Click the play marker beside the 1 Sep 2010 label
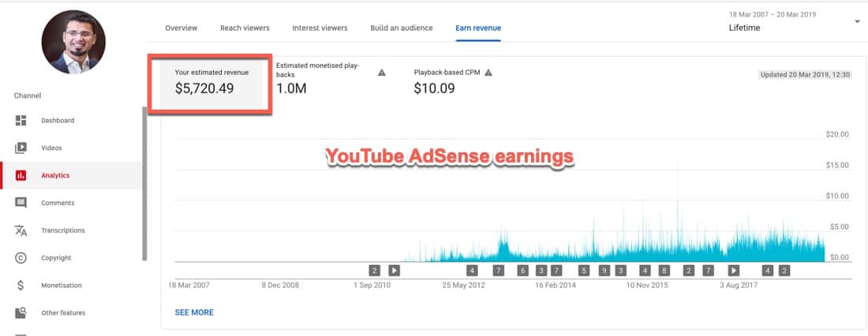Screen dimensions: 868x336 394,270
